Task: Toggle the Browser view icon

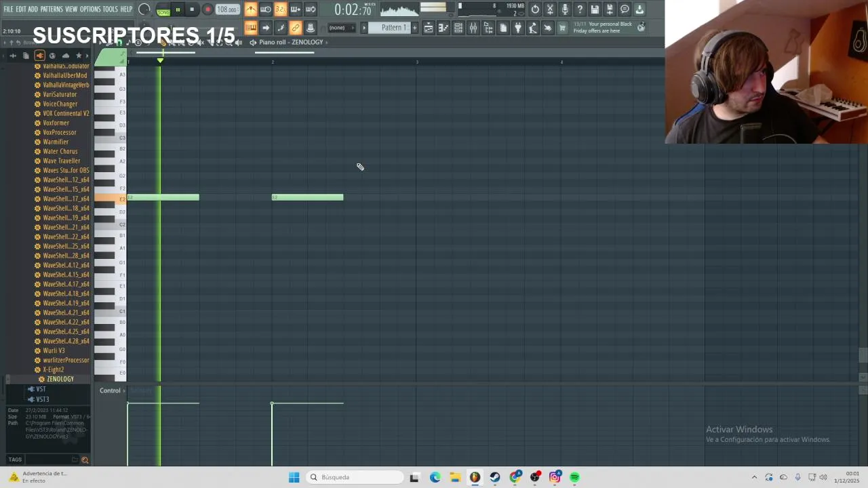Action: pyautogui.click(x=488, y=28)
